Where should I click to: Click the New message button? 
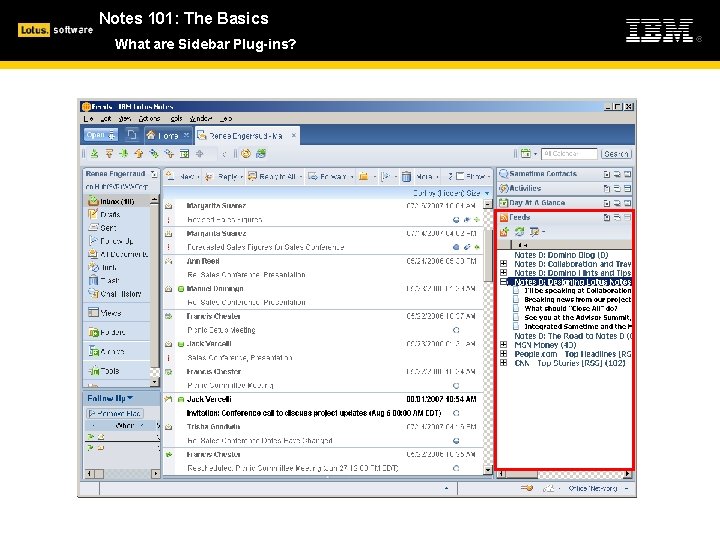tap(181, 176)
